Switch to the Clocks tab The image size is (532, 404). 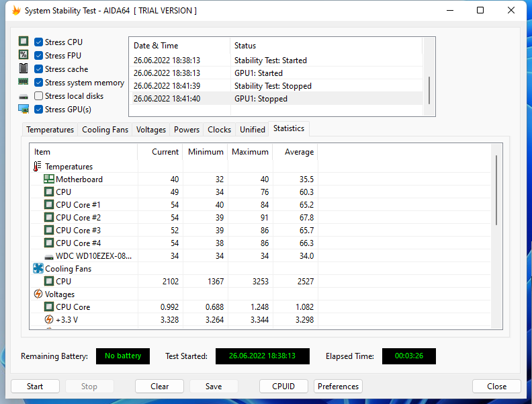coord(219,130)
